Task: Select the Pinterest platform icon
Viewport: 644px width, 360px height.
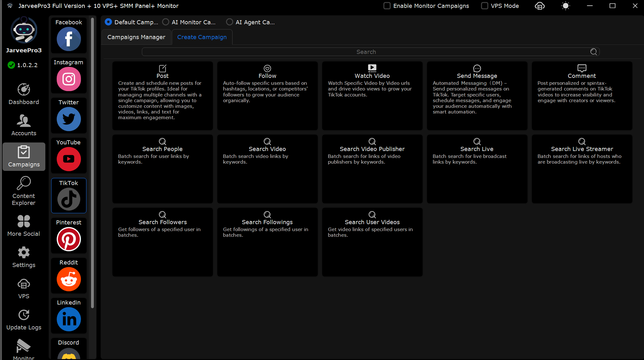Action: pos(69,239)
